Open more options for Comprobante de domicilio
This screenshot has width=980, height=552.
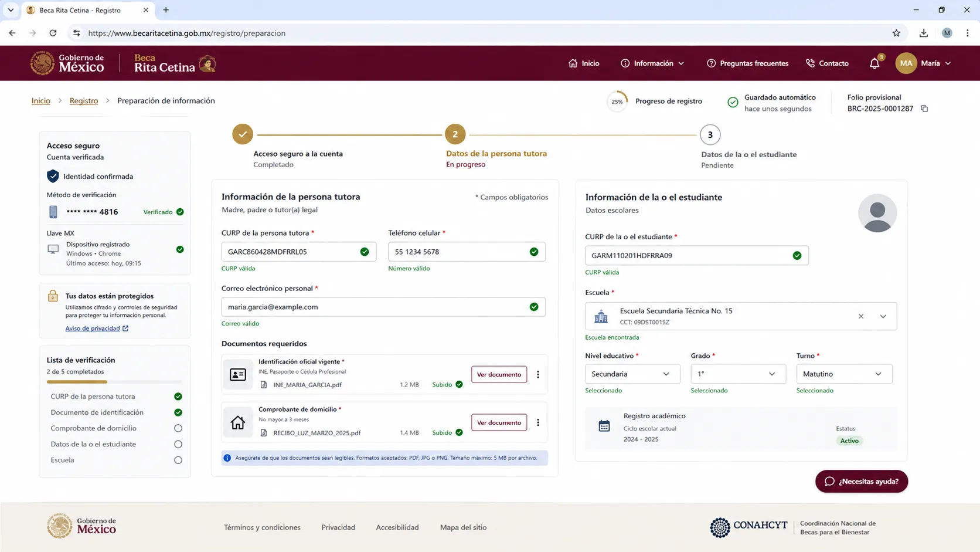point(537,422)
